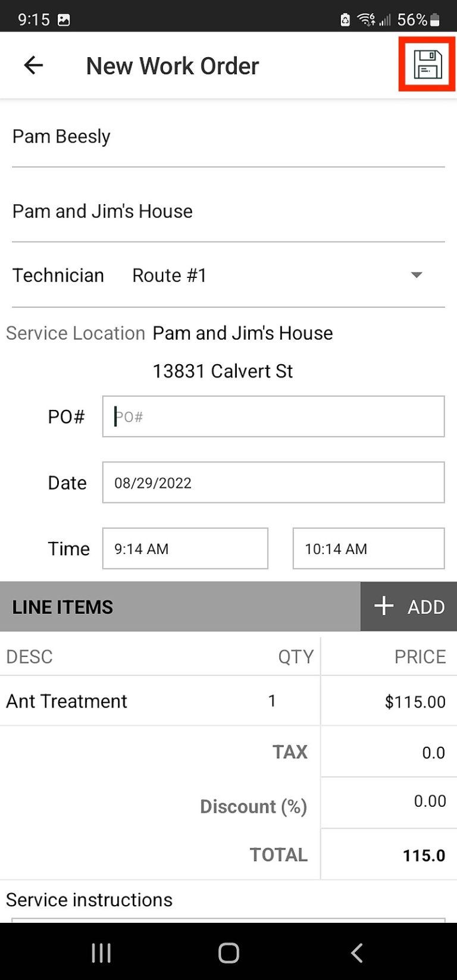Tap the Android back navigation chevron
Viewport: 457px width, 980px height.
[x=356, y=953]
